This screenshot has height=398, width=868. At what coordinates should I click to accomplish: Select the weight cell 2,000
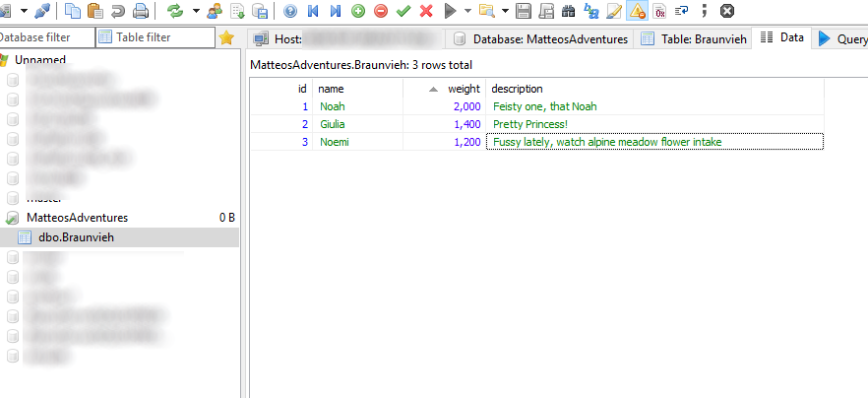point(445,106)
